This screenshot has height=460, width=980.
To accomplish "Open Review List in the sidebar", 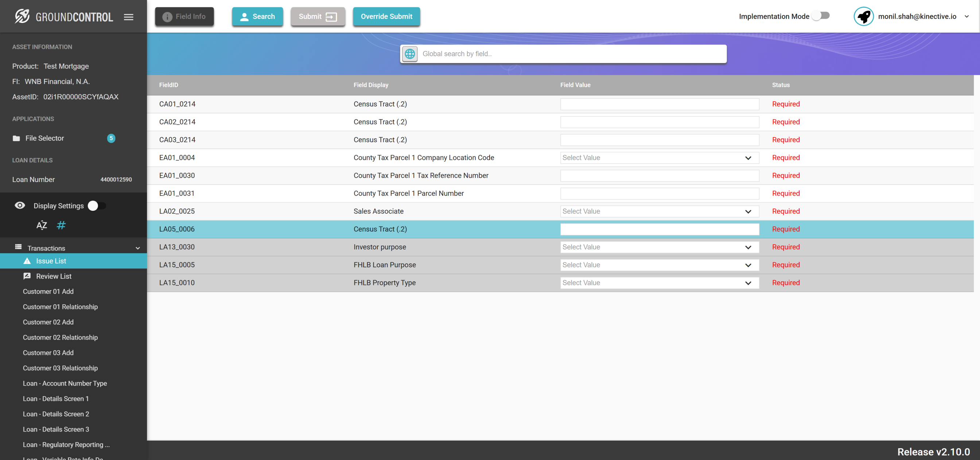I will [x=53, y=276].
